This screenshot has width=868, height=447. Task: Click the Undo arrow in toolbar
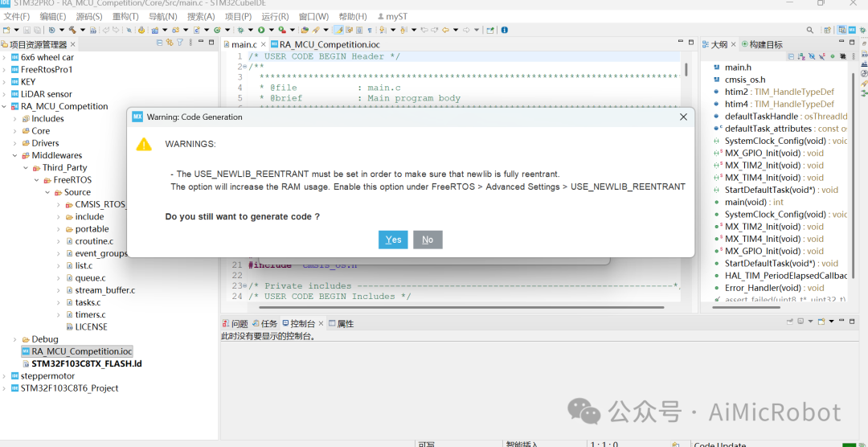[x=106, y=30]
